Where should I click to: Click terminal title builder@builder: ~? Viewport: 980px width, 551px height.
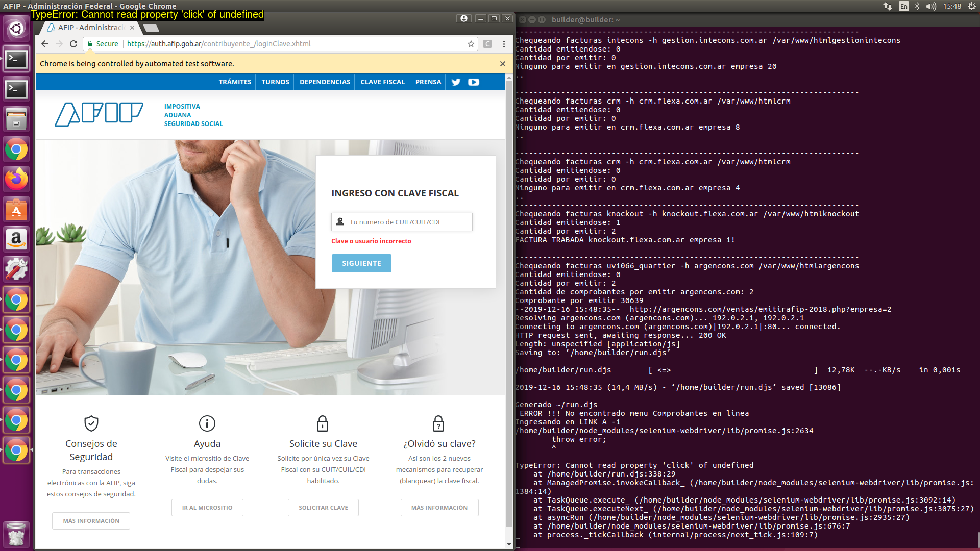click(585, 20)
